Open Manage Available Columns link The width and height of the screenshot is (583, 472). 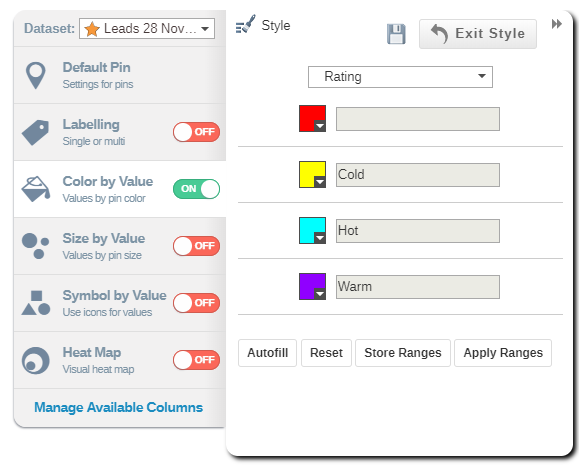119,407
